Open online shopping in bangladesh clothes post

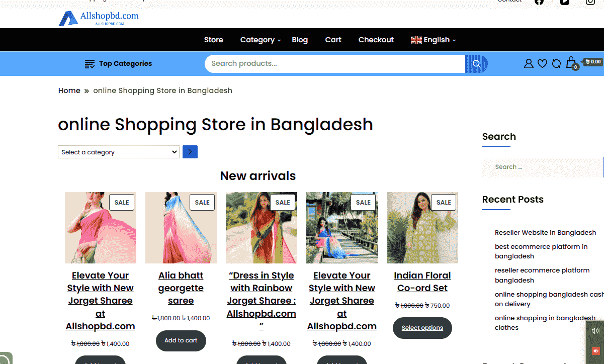(x=545, y=323)
